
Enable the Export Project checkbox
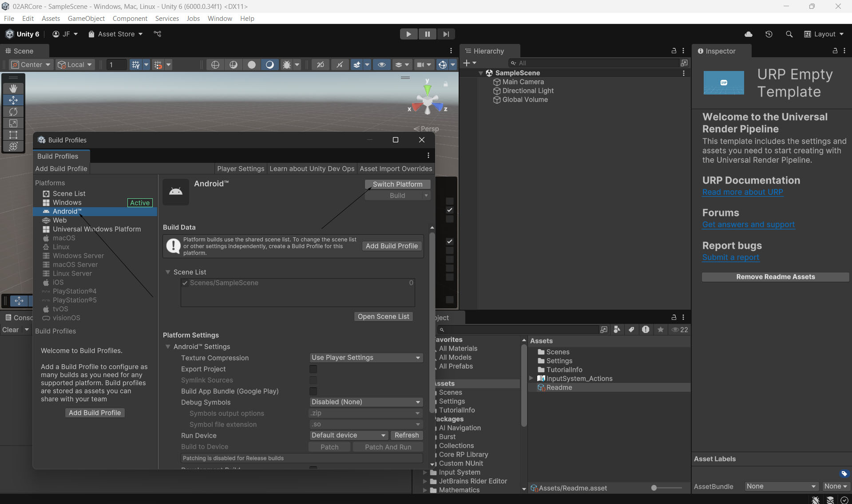tap(313, 369)
